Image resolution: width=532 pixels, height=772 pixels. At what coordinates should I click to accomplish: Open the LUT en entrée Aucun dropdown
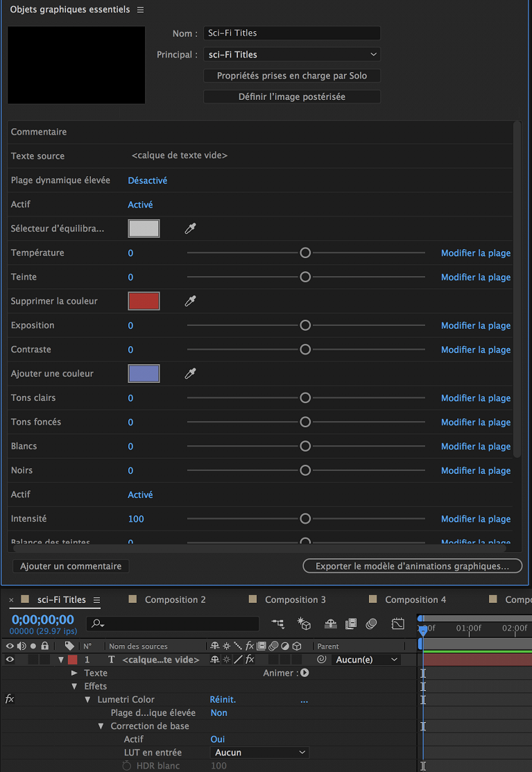259,753
